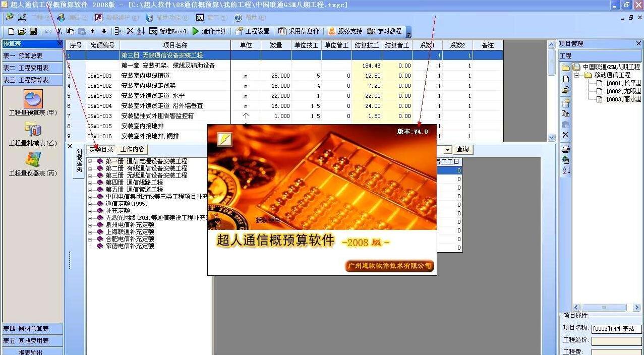Select the 定额目录 tab
Image resolution: width=644 pixels, height=355 pixels.
101,149
